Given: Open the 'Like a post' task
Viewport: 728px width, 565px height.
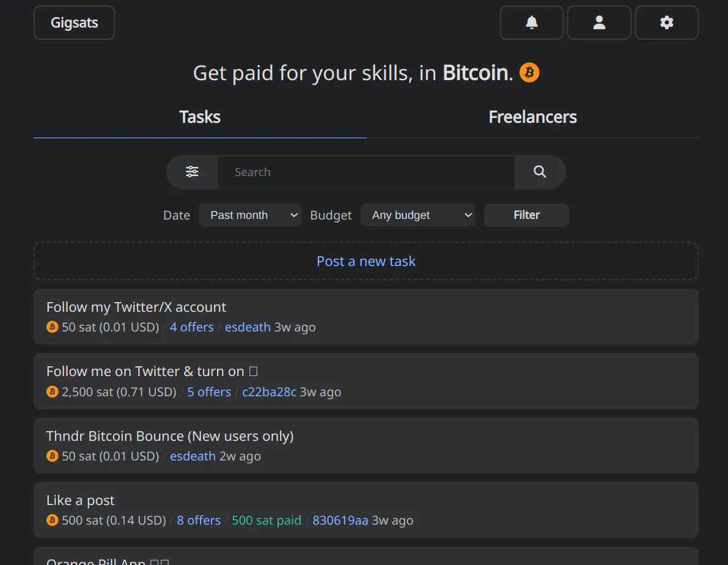Looking at the screenshot, I should pyautogui.click(x=80, y=500).
